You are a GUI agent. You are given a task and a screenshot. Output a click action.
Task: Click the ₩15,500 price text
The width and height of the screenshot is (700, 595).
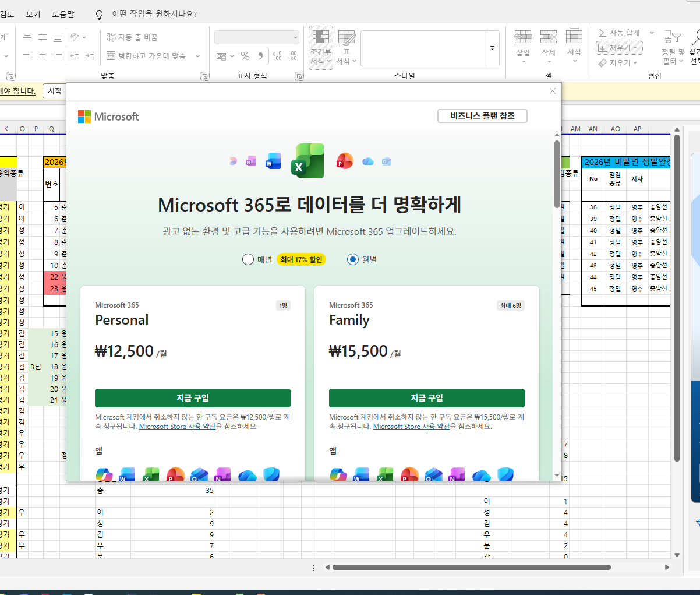358,351
